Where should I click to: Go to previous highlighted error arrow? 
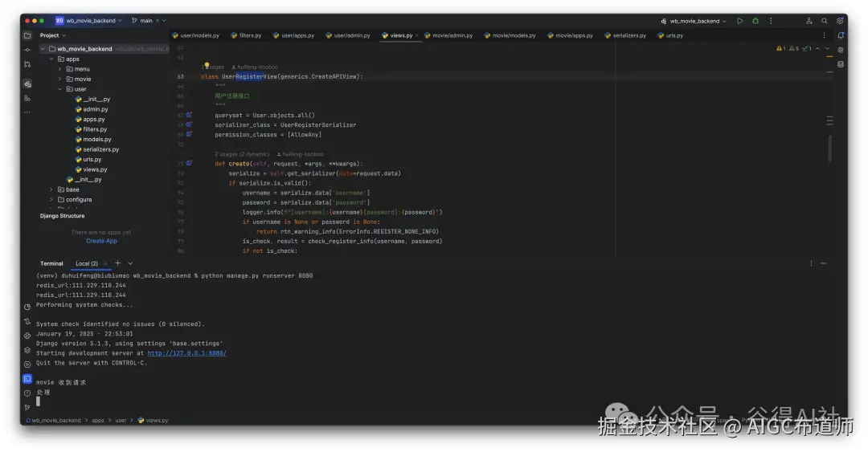(817, 49)
